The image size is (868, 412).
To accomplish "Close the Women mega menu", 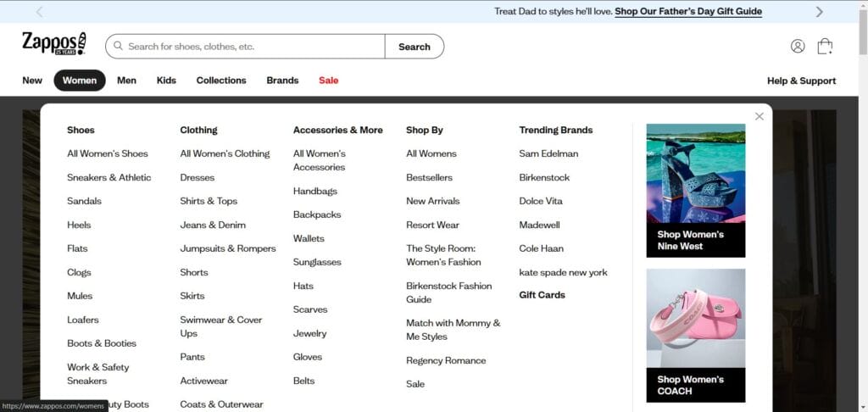I will click(759, 116).
